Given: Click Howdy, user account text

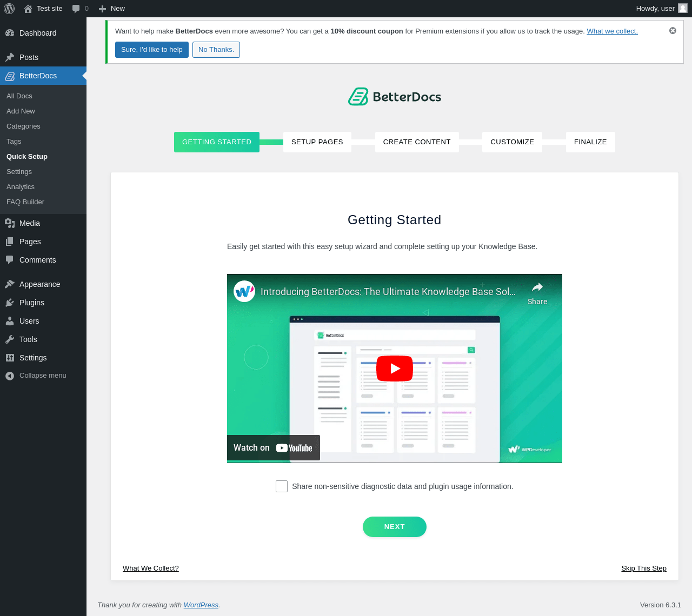Looking at the screenshot, I should tap(655, 9).
